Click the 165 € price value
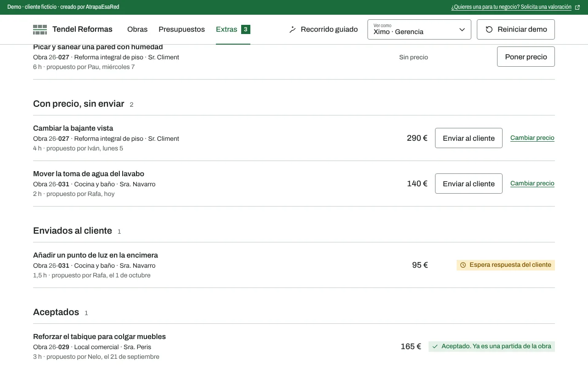The width and height of the screenshot is (588, 368). 411,346
